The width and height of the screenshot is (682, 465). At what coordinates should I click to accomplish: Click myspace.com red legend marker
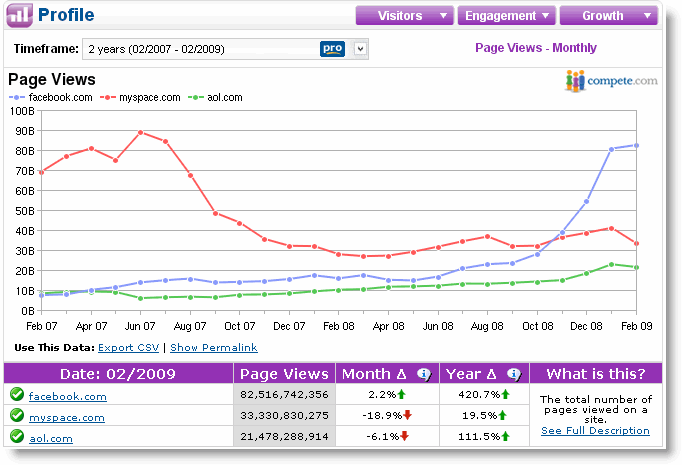[x=107, y=97]
